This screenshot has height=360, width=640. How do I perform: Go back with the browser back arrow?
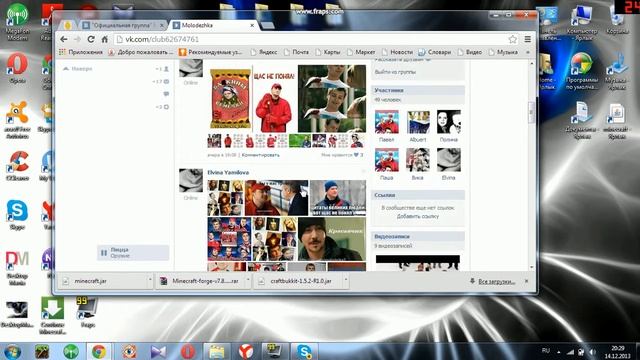tap(64, 39)
